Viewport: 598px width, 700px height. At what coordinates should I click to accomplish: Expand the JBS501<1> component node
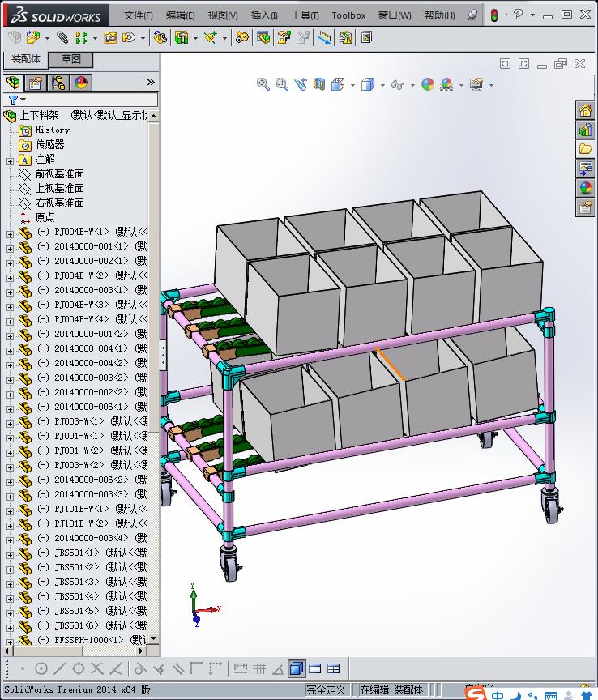10,555
